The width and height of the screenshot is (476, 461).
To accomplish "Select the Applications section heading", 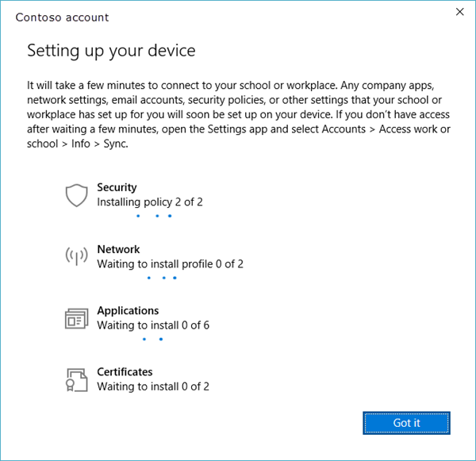I will [128, 311].
